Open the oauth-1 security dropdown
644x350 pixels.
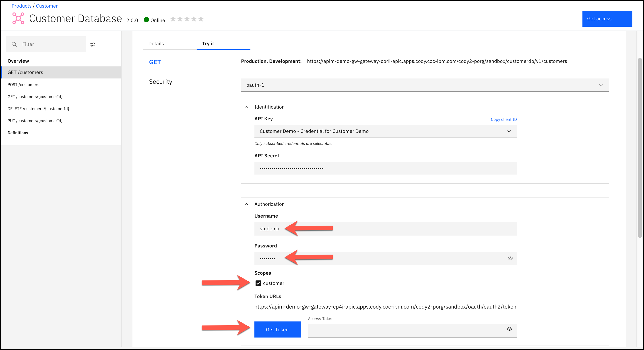point(425,85)
